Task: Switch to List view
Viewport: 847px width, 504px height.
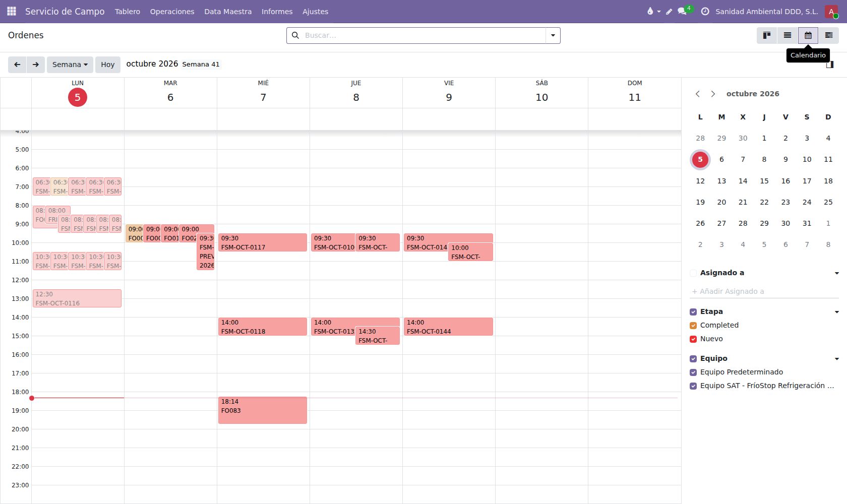Action: pos(788,35)
